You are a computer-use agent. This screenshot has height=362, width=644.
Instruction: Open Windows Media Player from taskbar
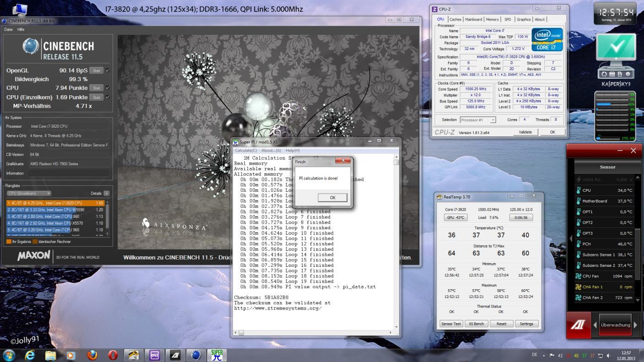[71, 355]
